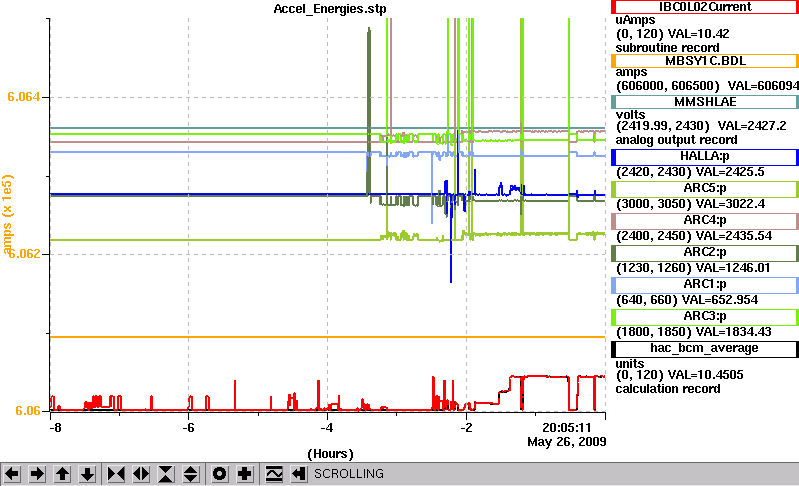Pan the plot left with the left arrow
The height and width of the screenshot is (486, 799).
(x=12, y=474)
